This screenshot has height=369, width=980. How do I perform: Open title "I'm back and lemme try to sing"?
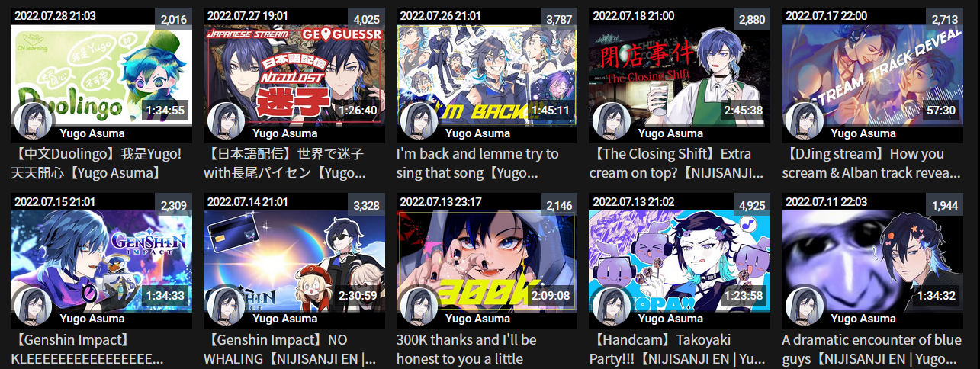(x=478, y=163)
